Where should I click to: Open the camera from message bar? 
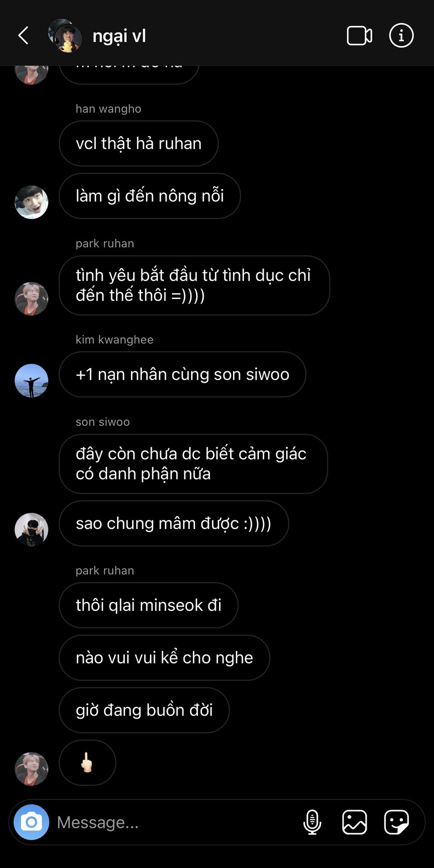click(31, 822)
